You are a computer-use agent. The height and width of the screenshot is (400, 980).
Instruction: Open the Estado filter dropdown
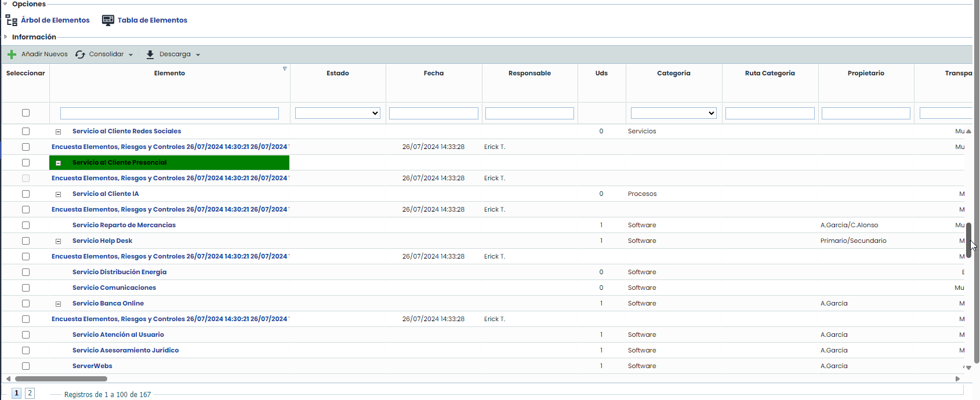coord(337,113)
